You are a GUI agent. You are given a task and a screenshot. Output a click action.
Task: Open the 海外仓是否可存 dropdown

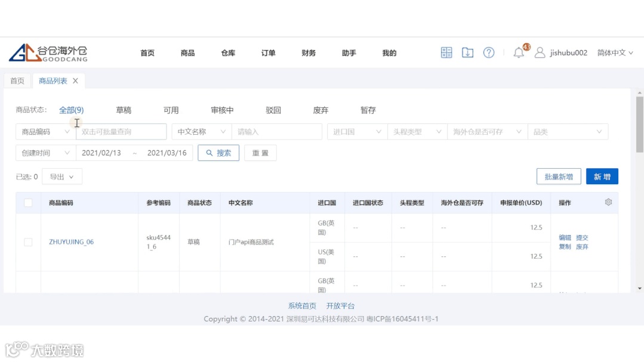point(488,132)
